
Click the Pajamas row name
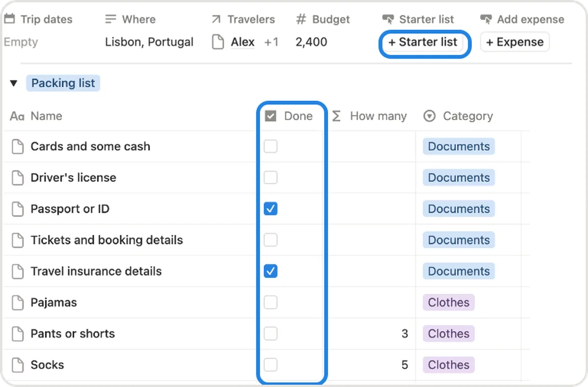click(x=54, y=302)
